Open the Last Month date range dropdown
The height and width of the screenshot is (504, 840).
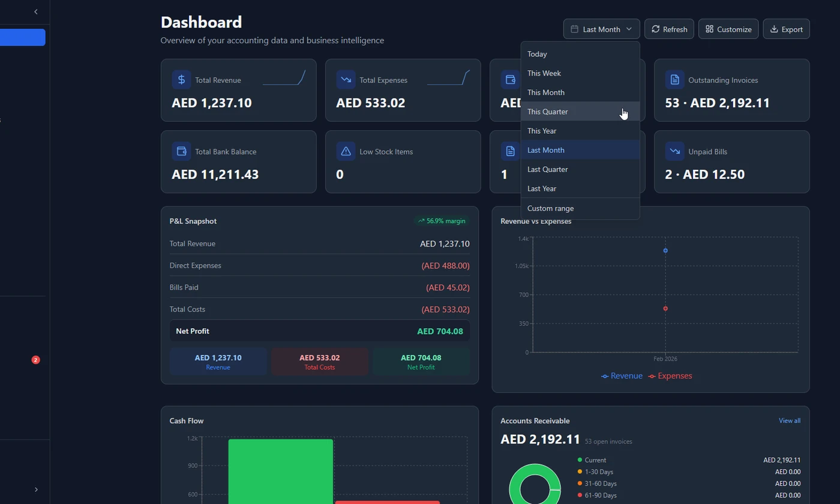click(601, 29)
